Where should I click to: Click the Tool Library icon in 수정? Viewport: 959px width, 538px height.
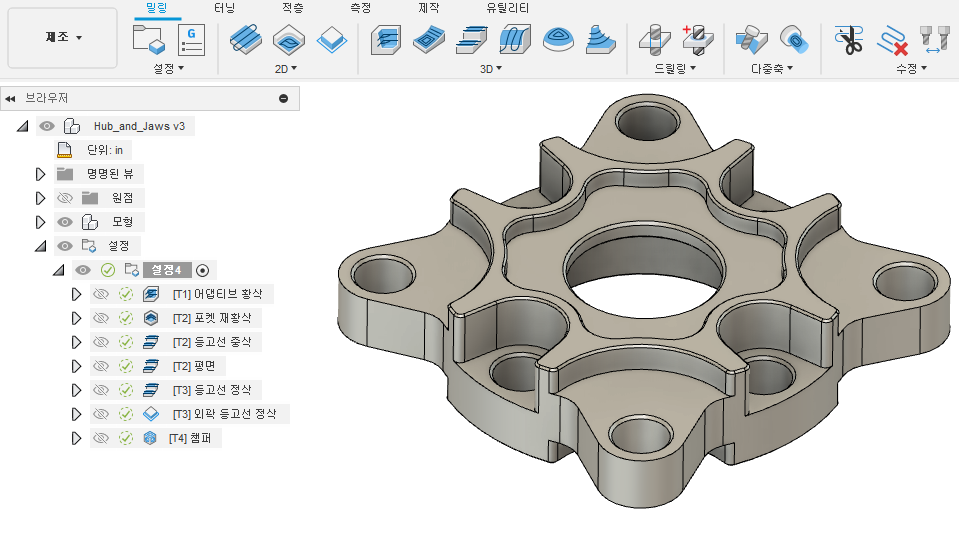tap(934, 40)
